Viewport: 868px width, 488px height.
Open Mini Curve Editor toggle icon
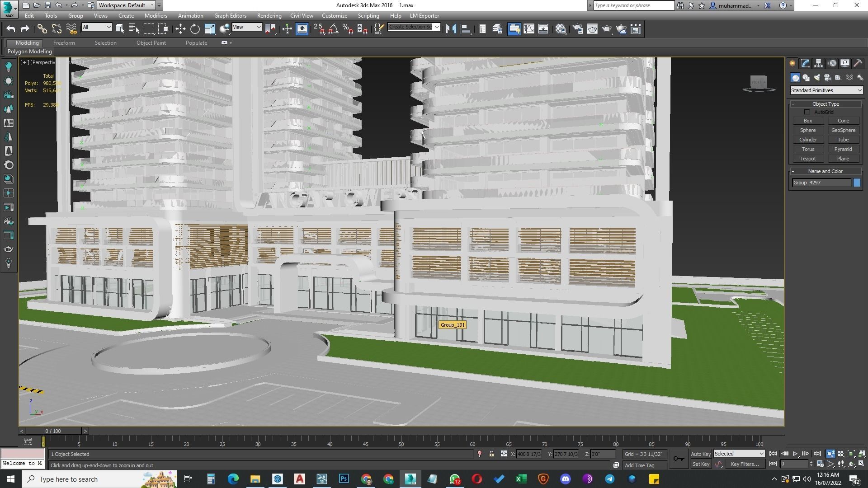28,441
